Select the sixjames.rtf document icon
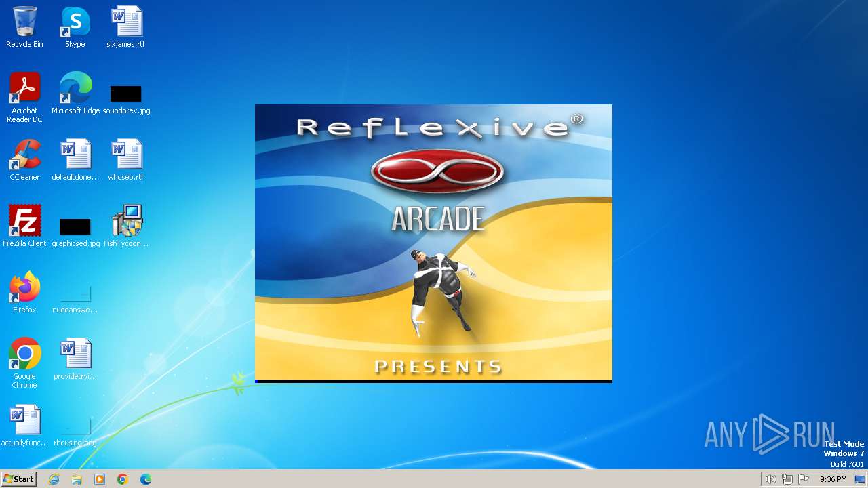The height and width of the screenshot is (488, 868). [x=126, y=27]
